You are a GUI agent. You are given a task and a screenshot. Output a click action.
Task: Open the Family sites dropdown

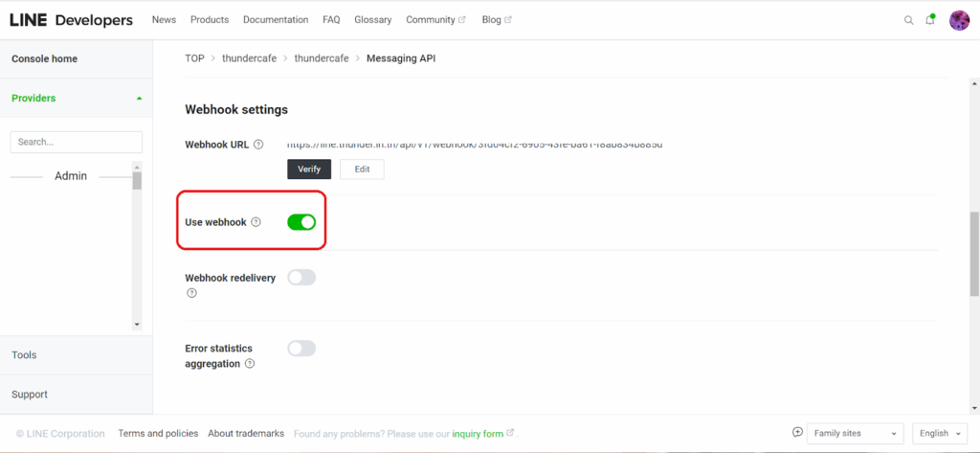pyautogui.click(x=855, y=434)
